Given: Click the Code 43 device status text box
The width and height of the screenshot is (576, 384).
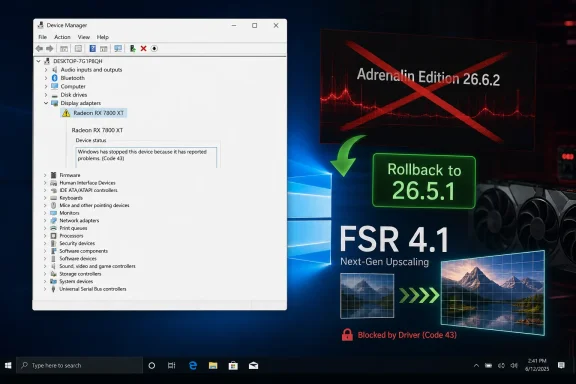Looking at the screenshot, I should [x=146, y=157].
